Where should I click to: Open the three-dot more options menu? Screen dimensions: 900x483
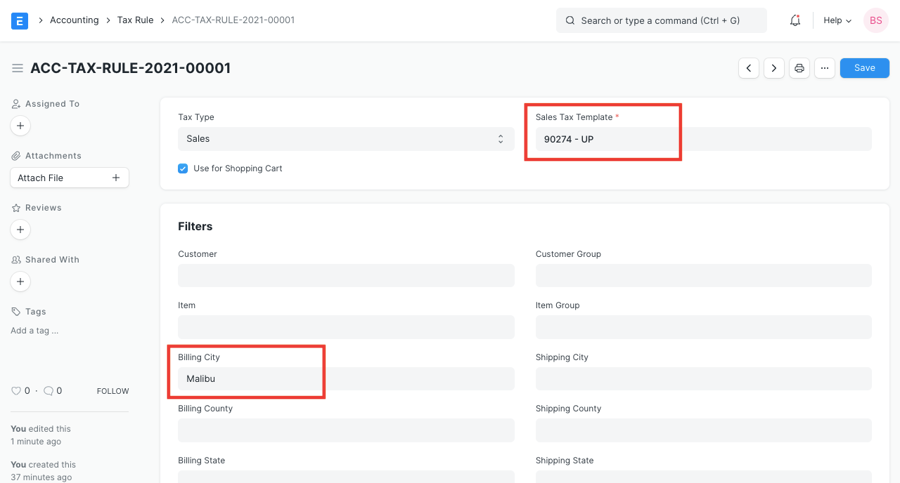(x=824, y=68)
